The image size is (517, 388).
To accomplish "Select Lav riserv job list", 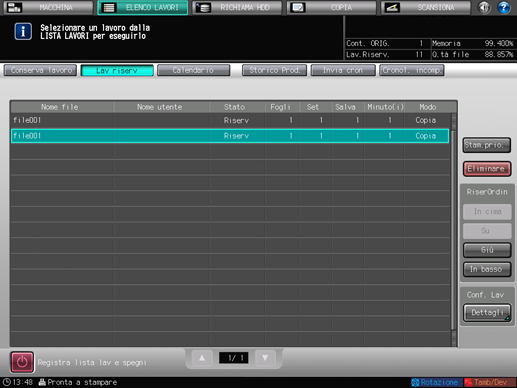I will (x=117, y=70).
